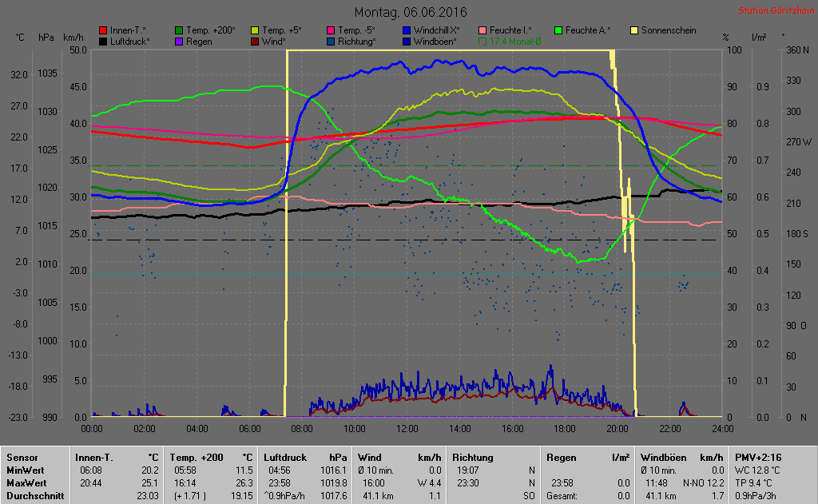Click the TP 9.4 °C dew point value
This screenshot has width=818, height=504.
click(754, 483)
